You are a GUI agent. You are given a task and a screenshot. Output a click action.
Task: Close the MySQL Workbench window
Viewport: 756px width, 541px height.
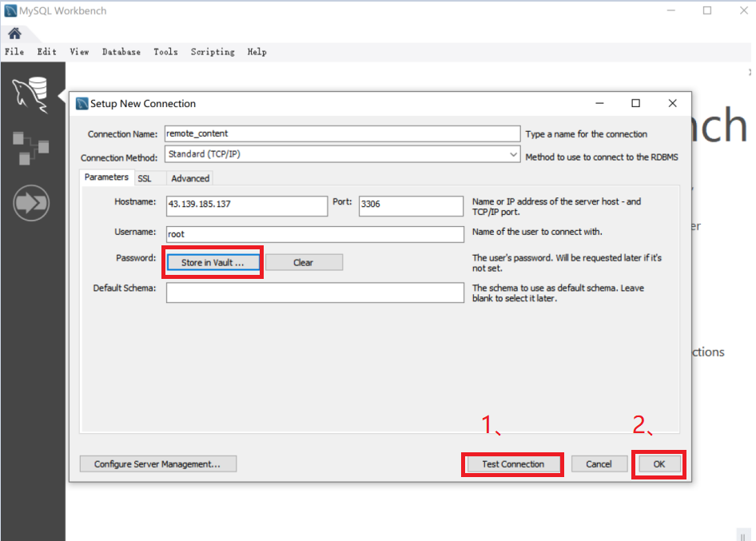pos(744,10)
